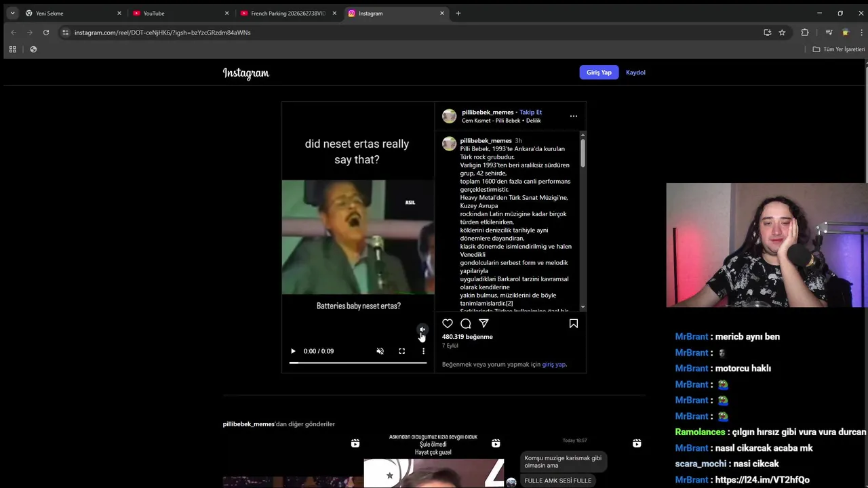Click the giriş yap link below likes
This screenshot has width=868, height=488.
click(553, 364)
